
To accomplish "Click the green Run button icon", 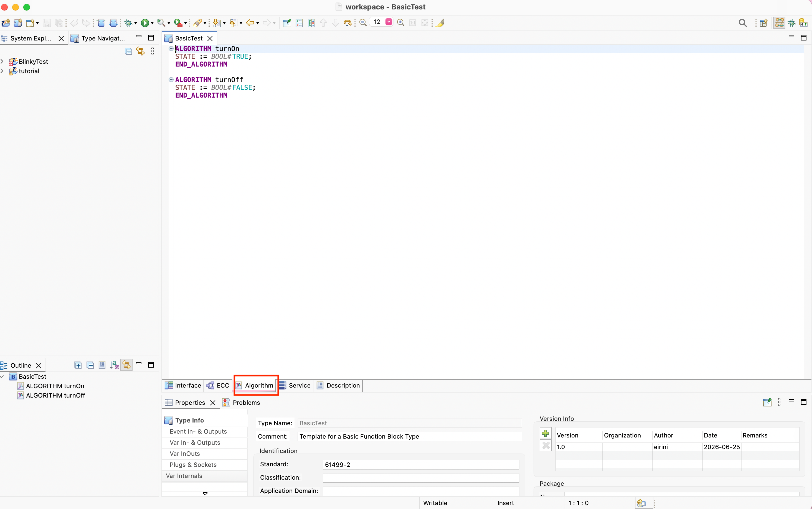I will coord(145,22).
